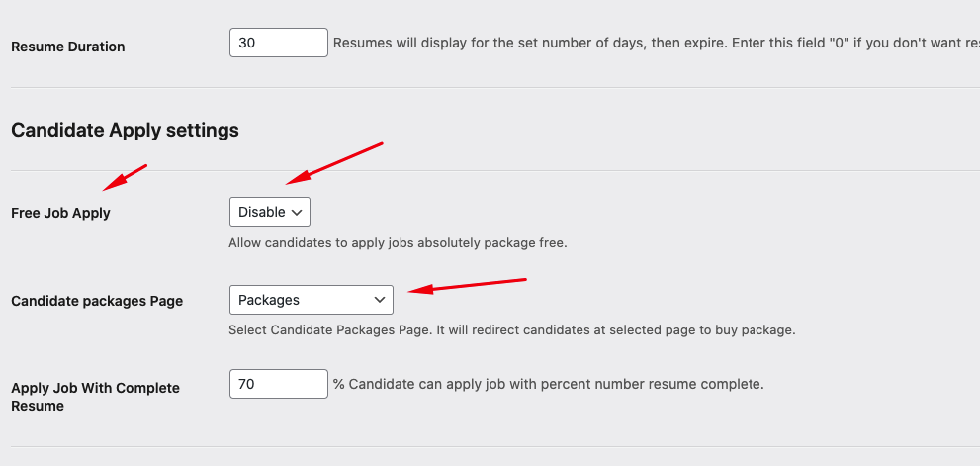Click the red arrow pointing at the Disable dropdown
The image size is (980, 466).
click(334, 163)
